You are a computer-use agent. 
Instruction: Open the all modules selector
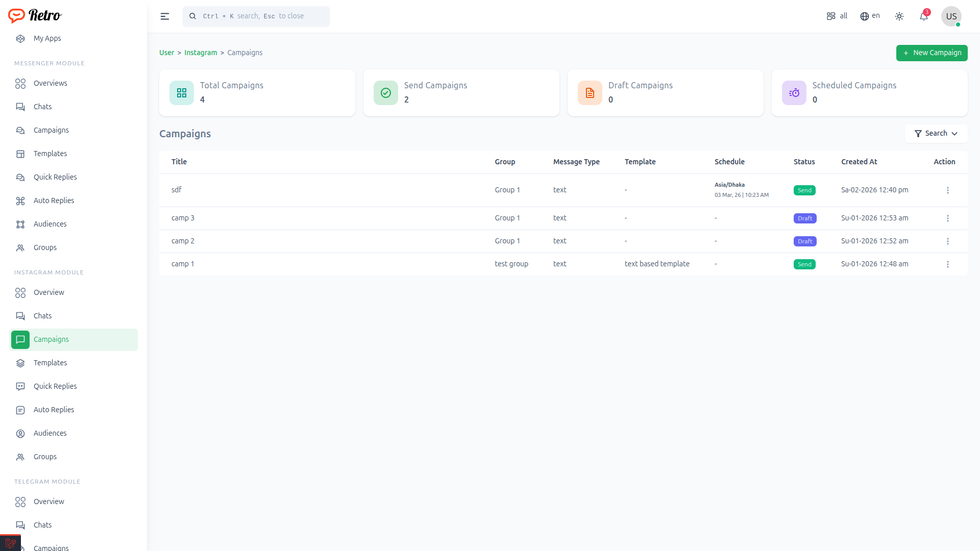(837, 16)
